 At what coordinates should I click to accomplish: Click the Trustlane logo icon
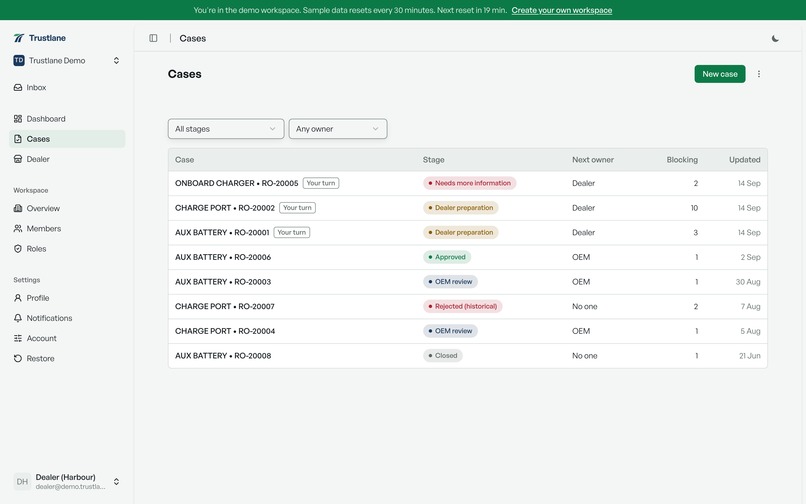tap(19, 38)
